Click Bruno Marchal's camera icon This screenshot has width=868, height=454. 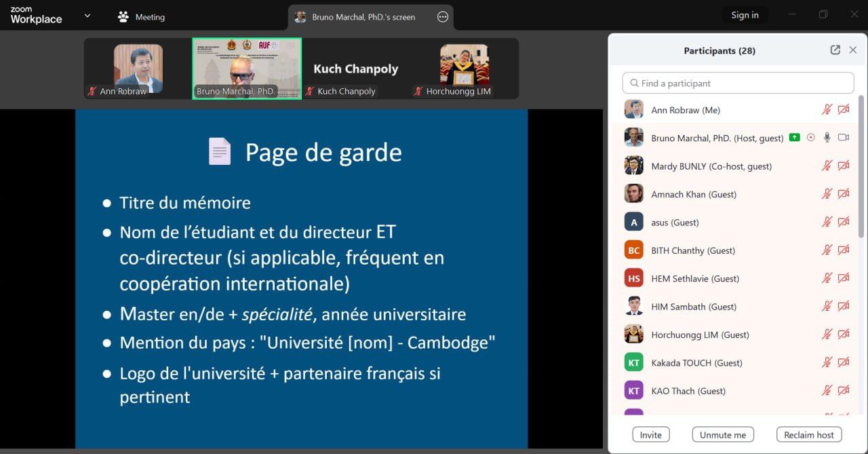tap(844, 138)
